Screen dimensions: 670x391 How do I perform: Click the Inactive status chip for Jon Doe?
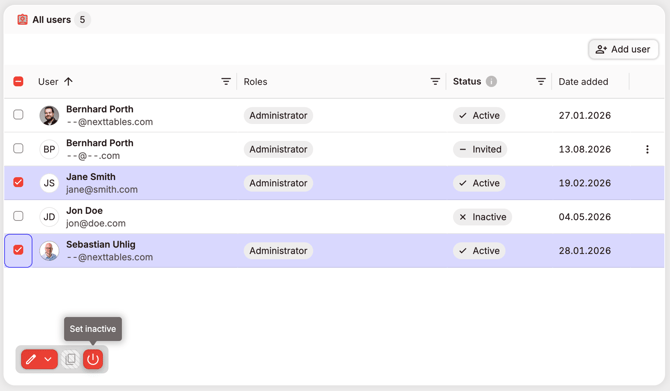pos(482,217)
